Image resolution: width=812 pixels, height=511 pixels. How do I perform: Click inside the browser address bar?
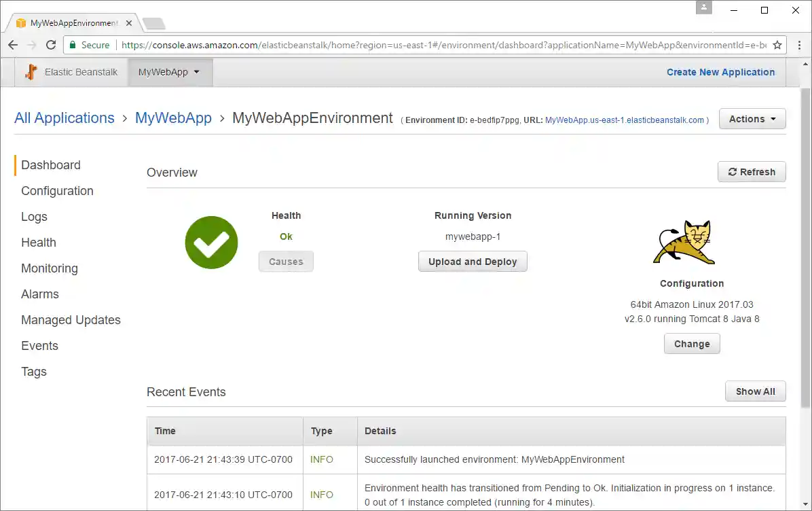tap(407, 45)
